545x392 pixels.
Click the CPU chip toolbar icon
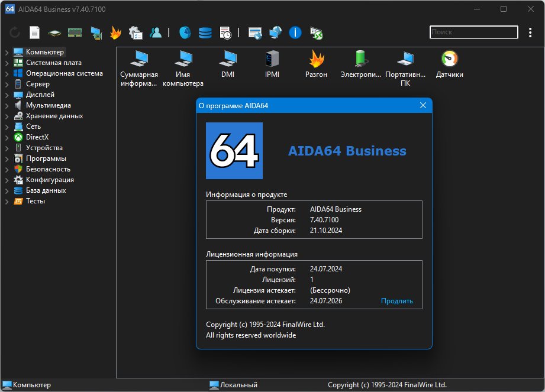(x=54, y=33)
